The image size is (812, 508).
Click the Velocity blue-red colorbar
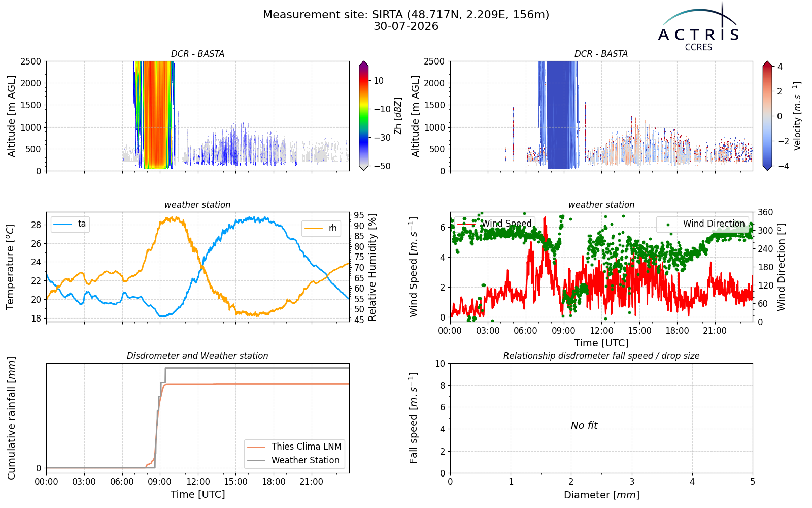pyautogui.click(x=767, y=116)
